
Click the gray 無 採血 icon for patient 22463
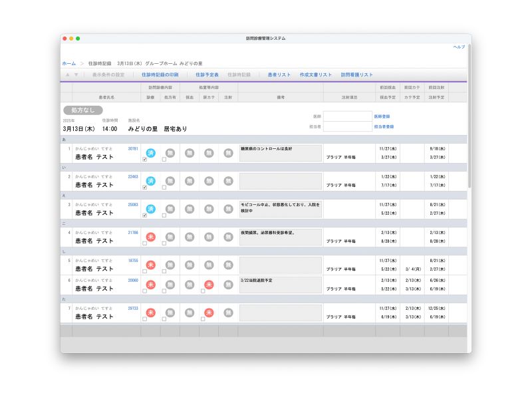pyautogui.click(x=190, y=181)
